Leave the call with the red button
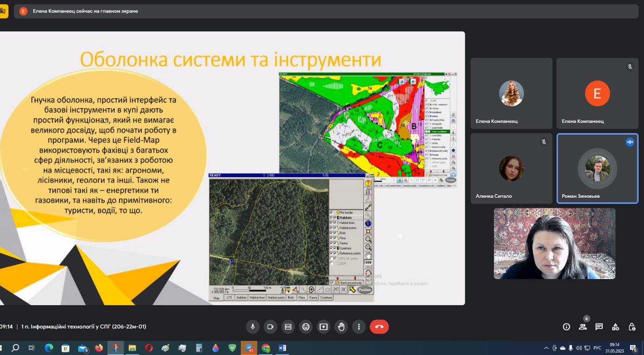This screenshot has height=355, width=644. 379,327
